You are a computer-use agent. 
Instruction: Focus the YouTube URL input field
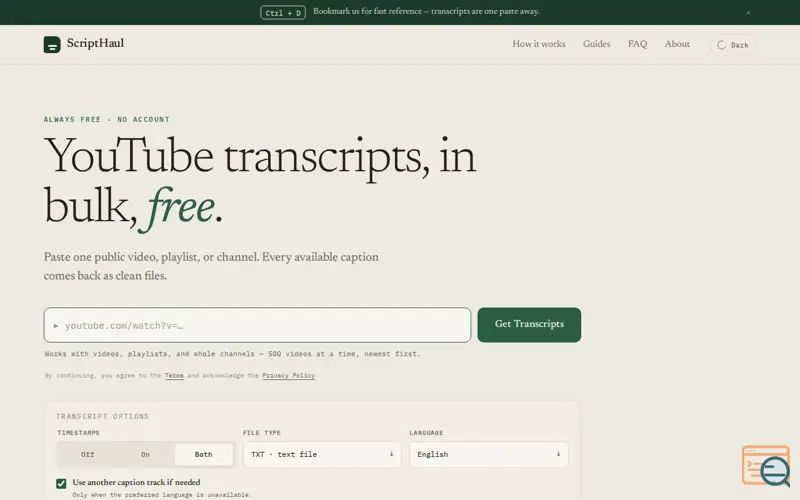point(257,325)
